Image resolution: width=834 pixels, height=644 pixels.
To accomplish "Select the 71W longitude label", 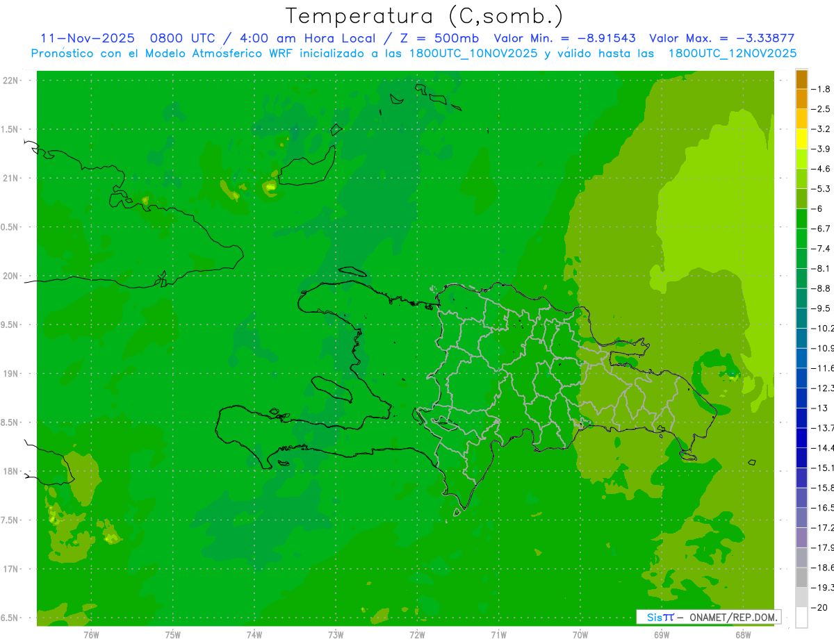I will [498, 635].
